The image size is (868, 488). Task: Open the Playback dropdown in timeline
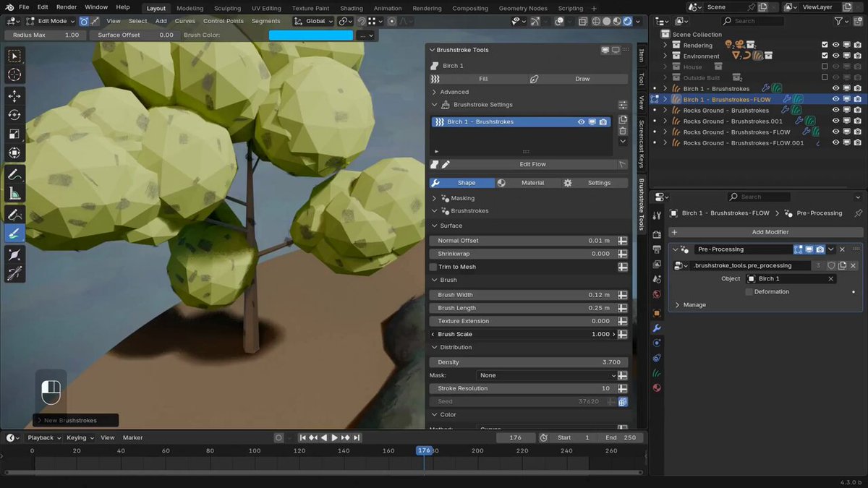(43, 437)
